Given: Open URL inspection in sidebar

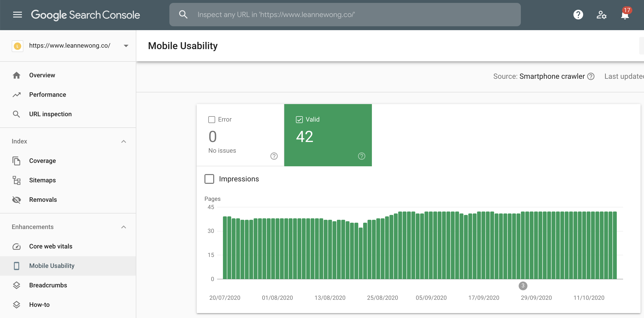Looking at the screenshot, I should pos(68,114).
